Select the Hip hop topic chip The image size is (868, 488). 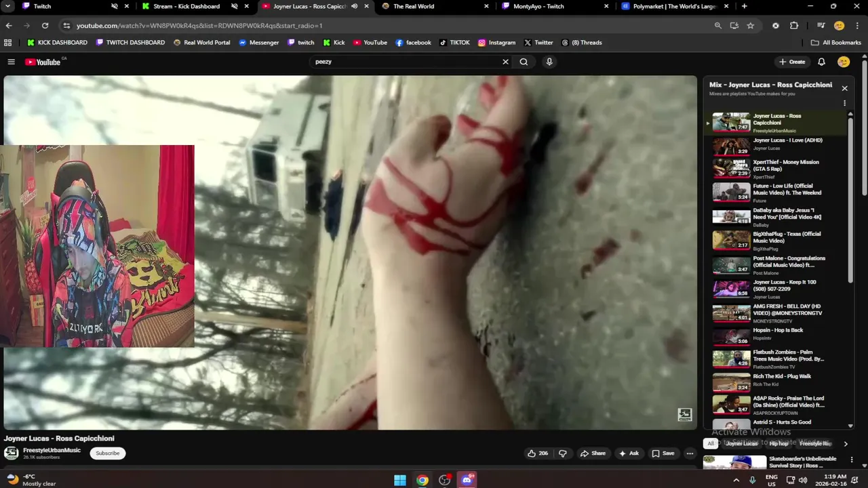click(x=778, y=443)
